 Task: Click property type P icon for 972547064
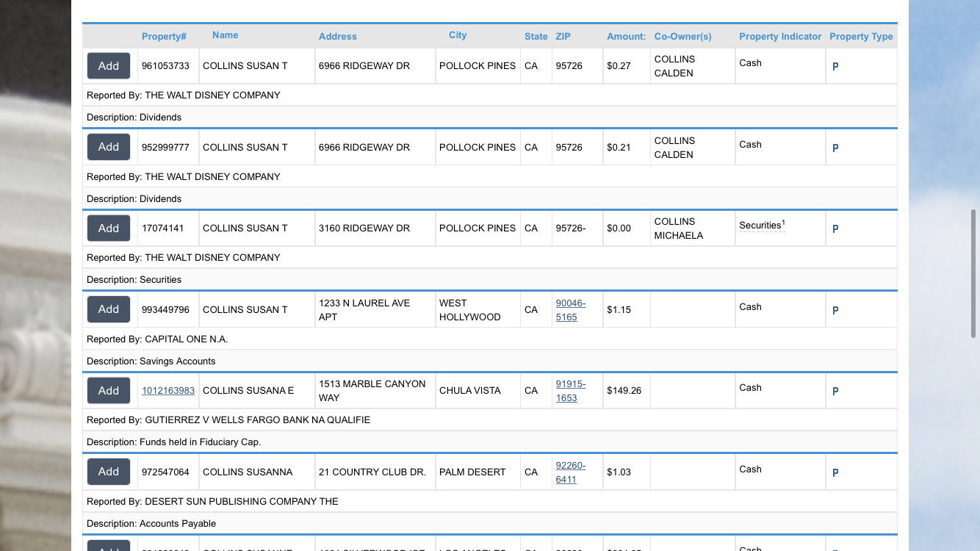(x=835, y=472)
